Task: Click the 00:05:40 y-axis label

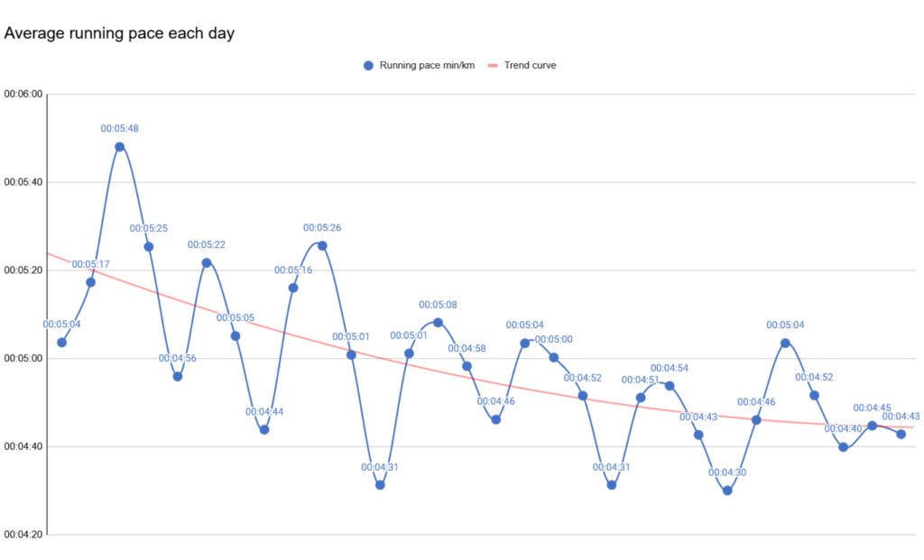Action: (23, 182)
